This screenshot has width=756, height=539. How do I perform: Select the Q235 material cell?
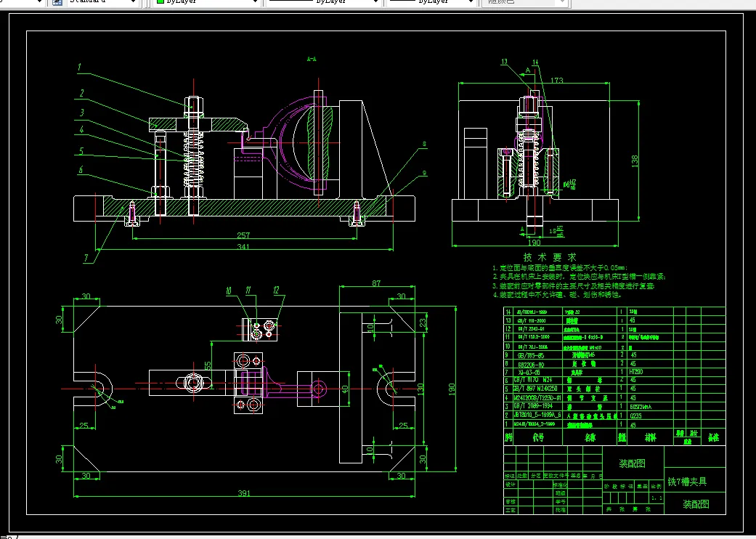click(x=636, y=415)
